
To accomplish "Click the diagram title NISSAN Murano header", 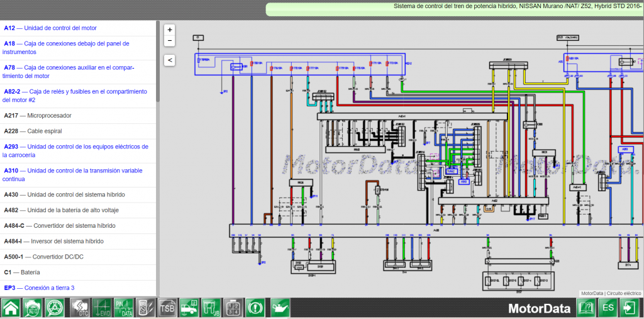I will pyautogui.click(x=518, y=6).
